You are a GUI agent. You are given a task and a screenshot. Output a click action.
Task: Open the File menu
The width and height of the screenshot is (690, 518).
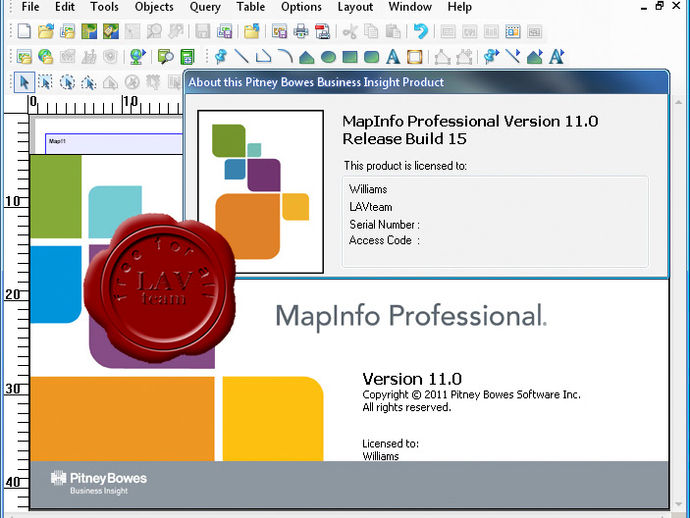pyautogui.click(x=30, y=7)
